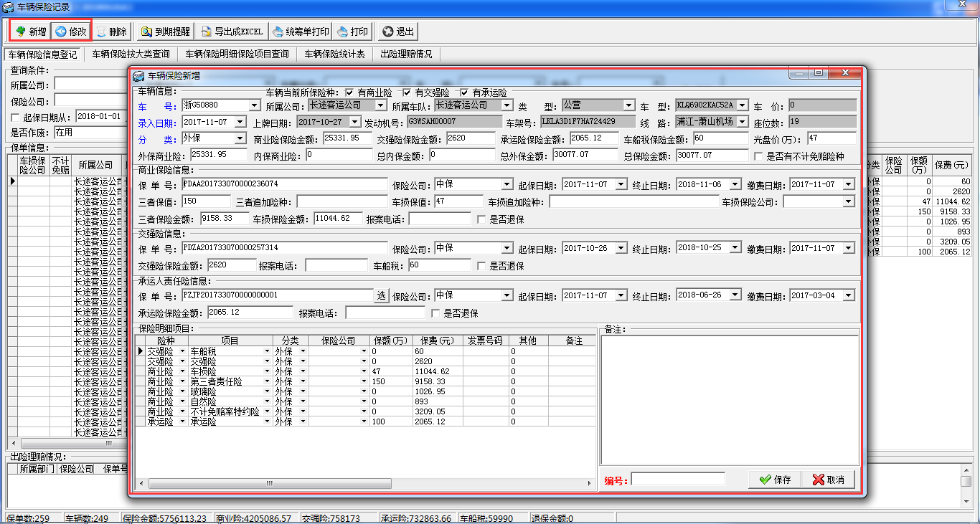The width and height of the screenshot is (980, 524).
Task: Click inside the 备注 remarks text area
Action: coord(730,399)
